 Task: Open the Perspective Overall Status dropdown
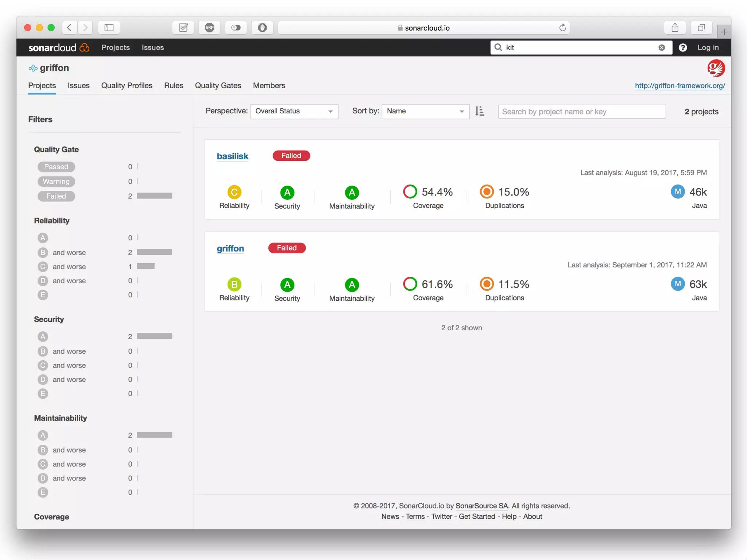[x=294, y=111]
